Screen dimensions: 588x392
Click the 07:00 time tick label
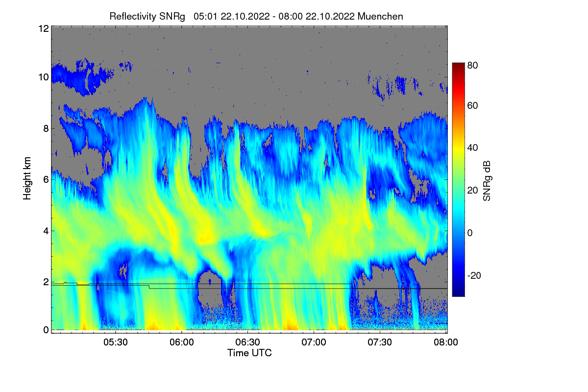tap(314, 343)
